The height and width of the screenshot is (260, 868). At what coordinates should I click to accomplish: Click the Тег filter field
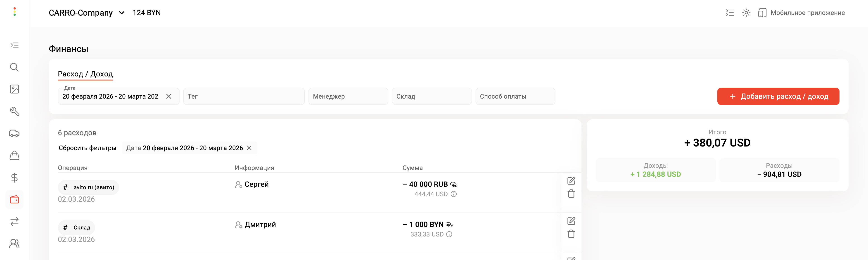coord(244,96)
